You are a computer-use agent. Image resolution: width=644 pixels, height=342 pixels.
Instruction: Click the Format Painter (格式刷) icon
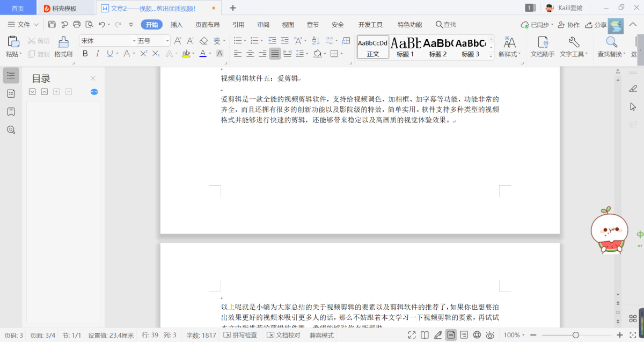(63, 46)
